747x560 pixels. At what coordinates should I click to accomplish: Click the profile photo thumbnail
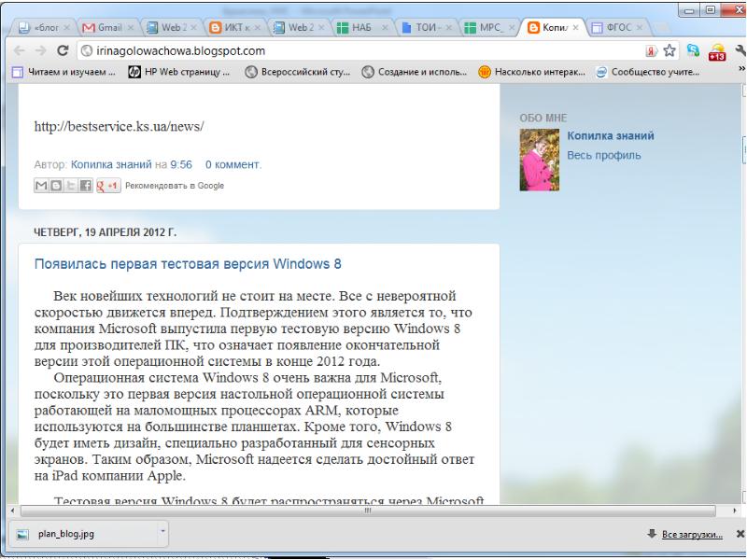[x=539, y=159]
